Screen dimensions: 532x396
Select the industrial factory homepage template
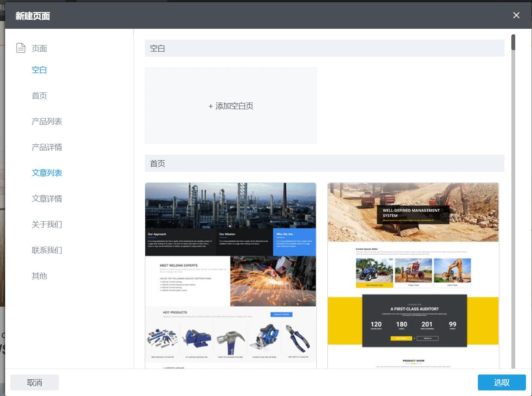[231, 275]
